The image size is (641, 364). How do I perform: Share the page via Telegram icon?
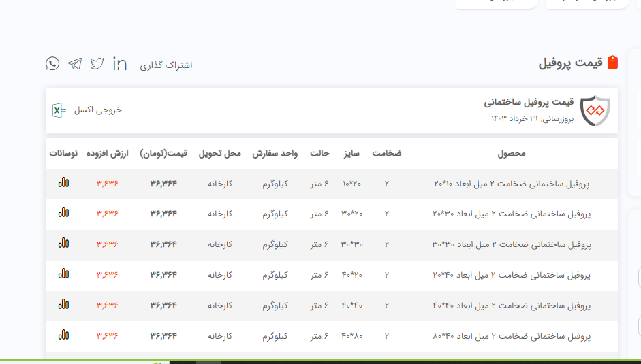click(x=75, y=63)
